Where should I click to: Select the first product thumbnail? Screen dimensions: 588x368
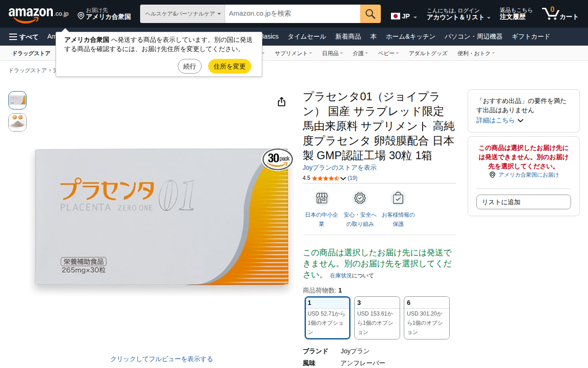17,100
